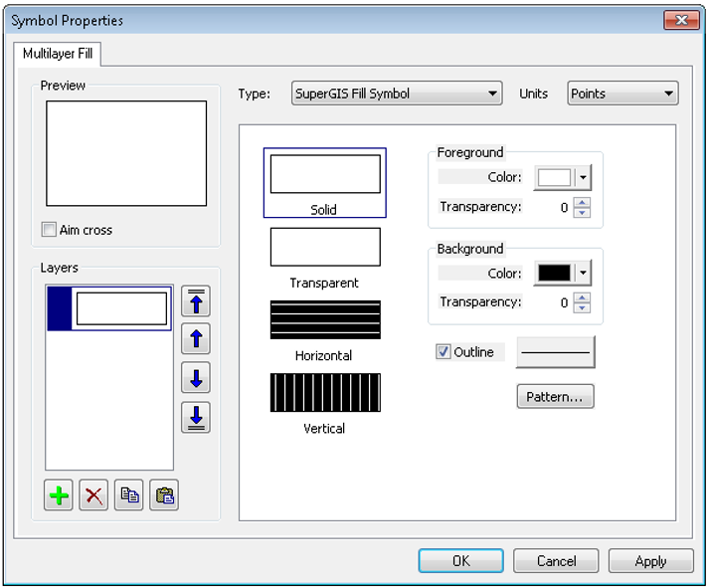
Task: Add a new layer with green plus
Action: (x=60, y=495)
